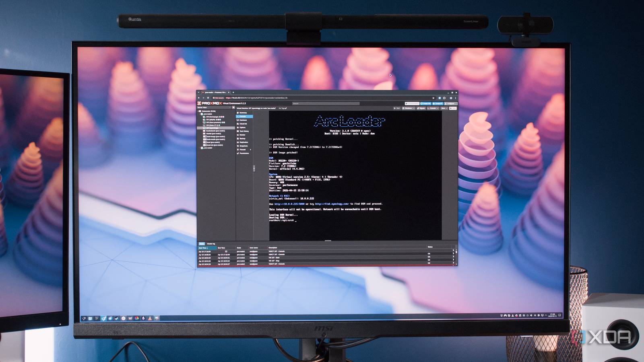Open the application launcher on the taskbar
Screen dimensions: 644x362
coord(84,318)
